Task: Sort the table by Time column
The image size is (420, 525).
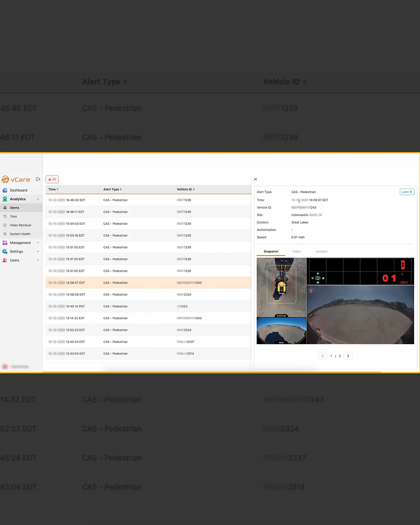Action: coord(53,189)
